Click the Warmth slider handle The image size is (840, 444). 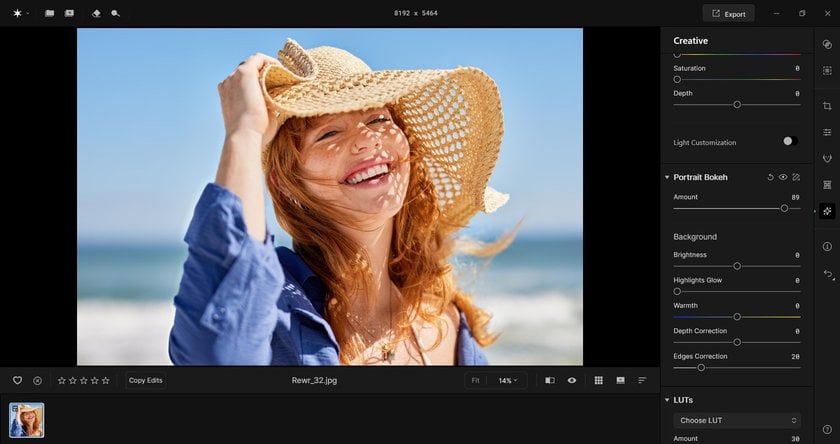pyautogui.click(x=737, y=317)
